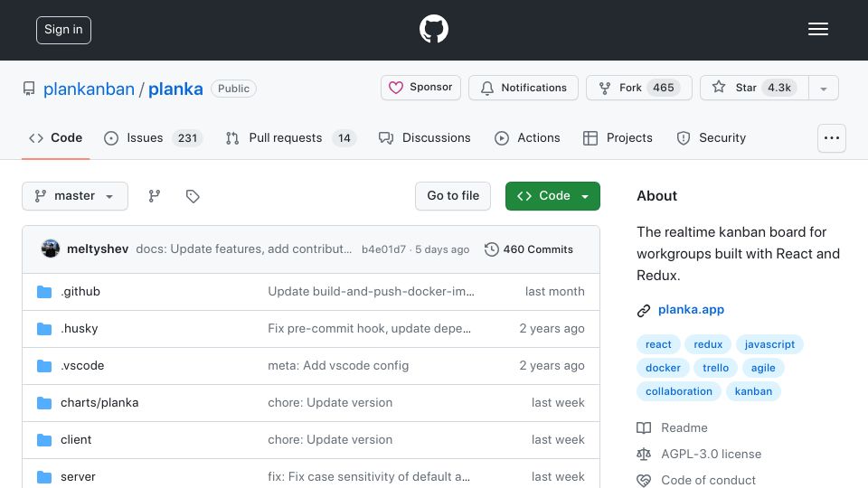Screen dimensions: 868x488
Task: Open the hamburger navigation menu
Action: coord(817,29)
